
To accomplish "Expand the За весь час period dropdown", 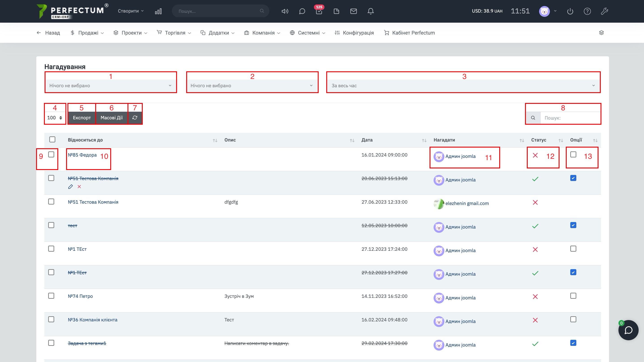I will pos(463,85).
